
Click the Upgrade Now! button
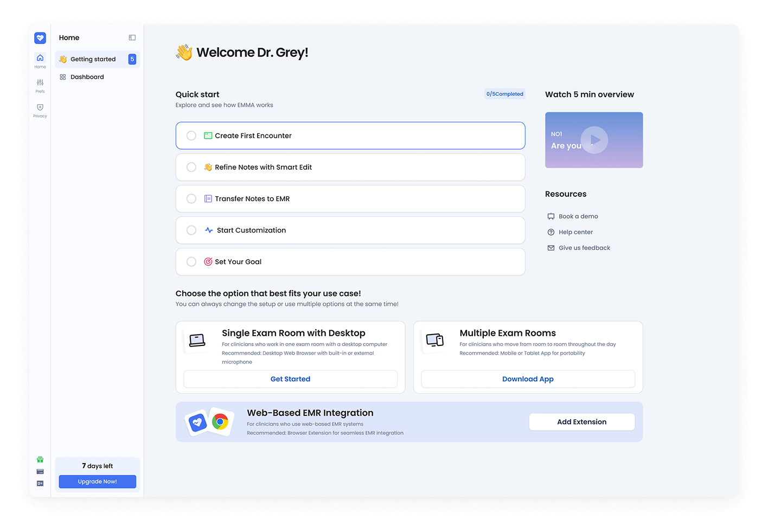pos(98,482)
